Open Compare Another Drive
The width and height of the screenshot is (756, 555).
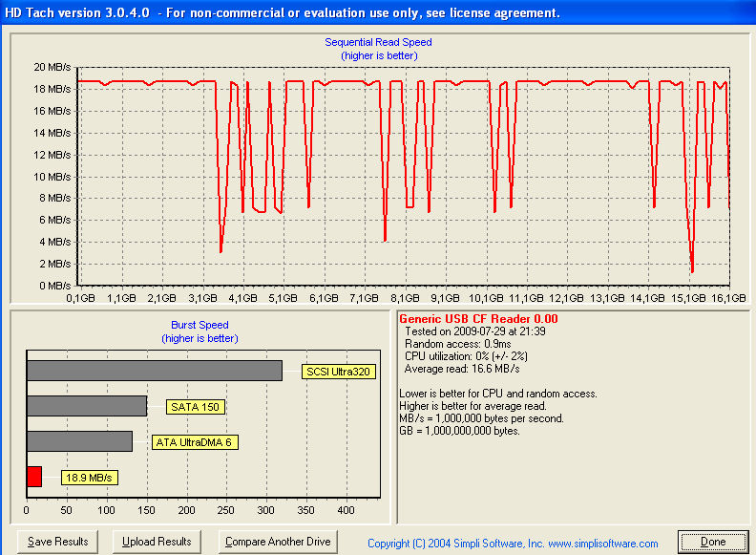(x=278, y=542)
